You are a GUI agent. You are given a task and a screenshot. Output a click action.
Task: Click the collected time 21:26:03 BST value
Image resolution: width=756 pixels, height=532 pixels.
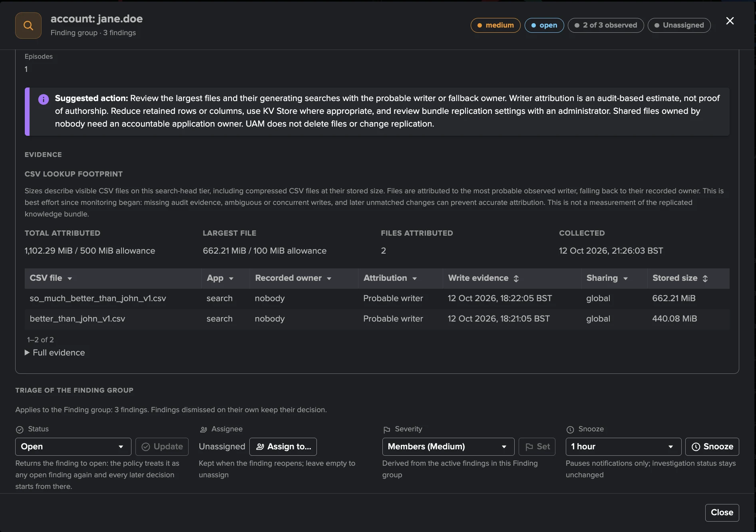click(611, 251)
